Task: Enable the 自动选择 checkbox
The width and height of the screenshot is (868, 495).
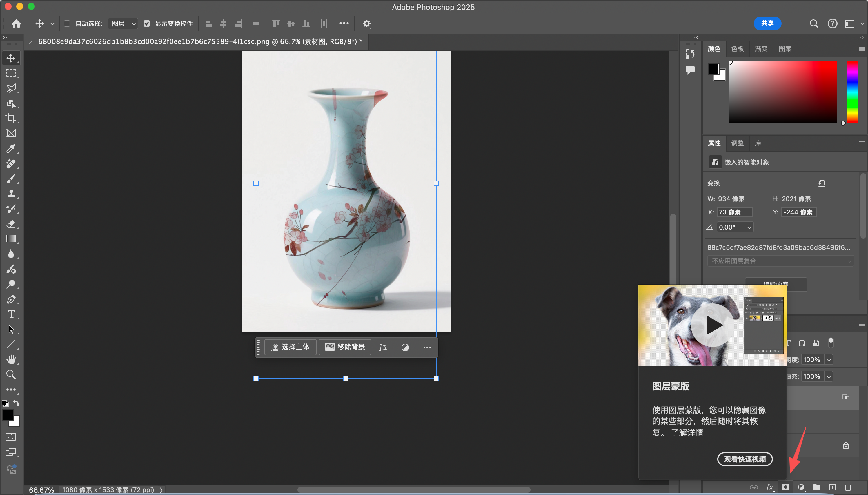Action: 67,23
